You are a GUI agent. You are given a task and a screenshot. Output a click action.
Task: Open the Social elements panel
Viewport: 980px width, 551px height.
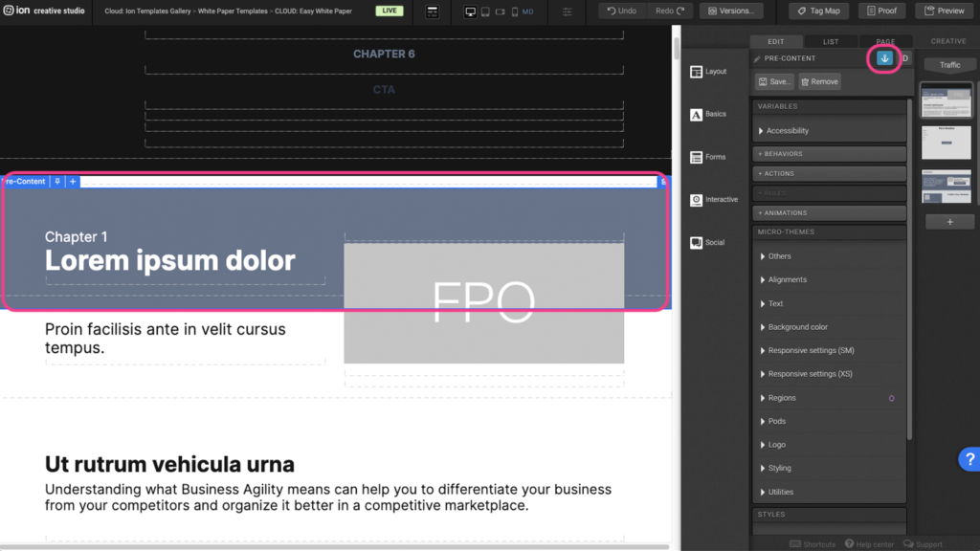pyautogui.click(x=708, y=243)
